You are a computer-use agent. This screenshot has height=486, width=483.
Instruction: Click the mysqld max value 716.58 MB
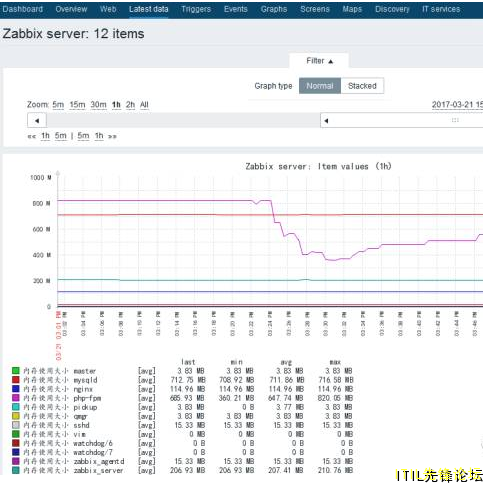pyautogui.click(x=335, y=380)
